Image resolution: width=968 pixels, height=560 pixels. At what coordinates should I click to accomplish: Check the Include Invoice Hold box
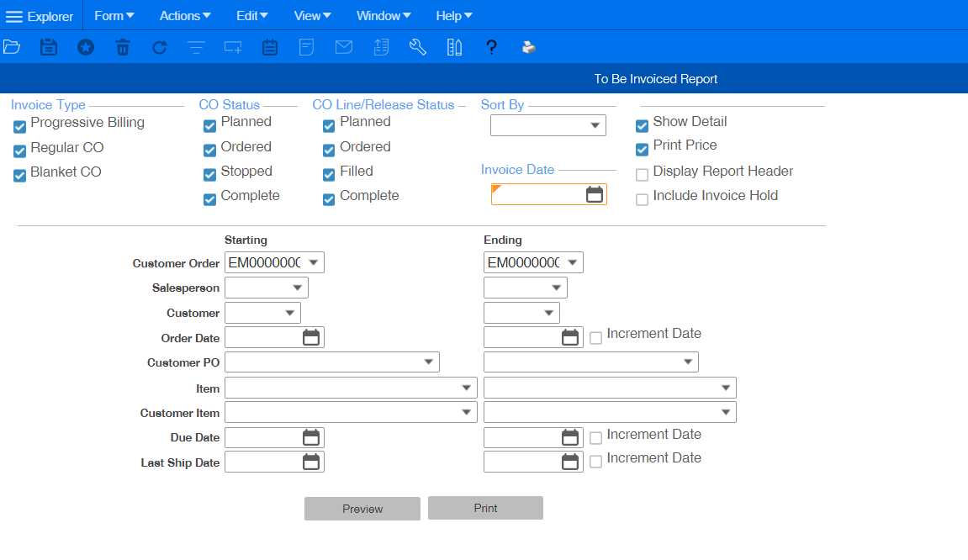tap(643, 199)
